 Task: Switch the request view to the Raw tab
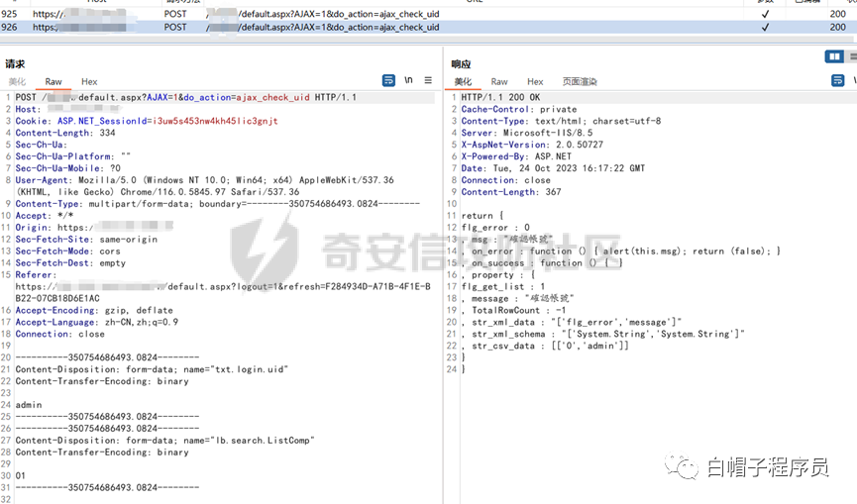[x=54, y=81]
